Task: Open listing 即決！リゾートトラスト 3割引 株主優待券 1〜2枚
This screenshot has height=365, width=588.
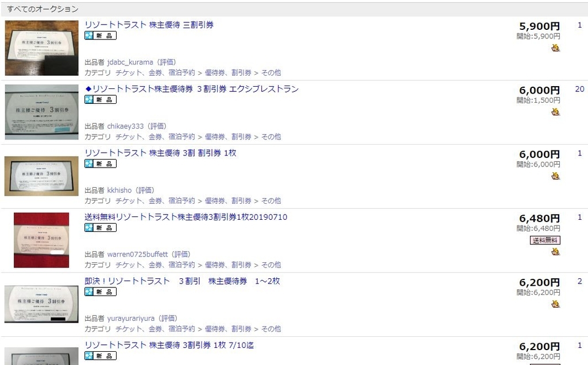Action: point(182,281)
